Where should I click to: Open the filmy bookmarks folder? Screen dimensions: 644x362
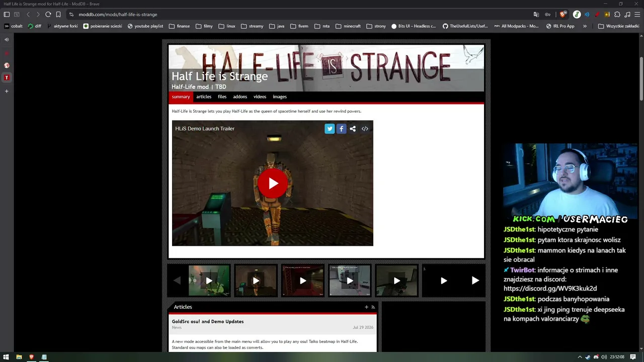[204, 26]
